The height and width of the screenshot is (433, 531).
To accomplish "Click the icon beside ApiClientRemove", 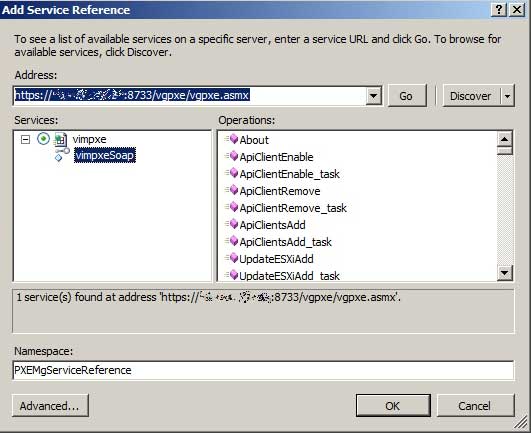I will (x=232, y=190).
